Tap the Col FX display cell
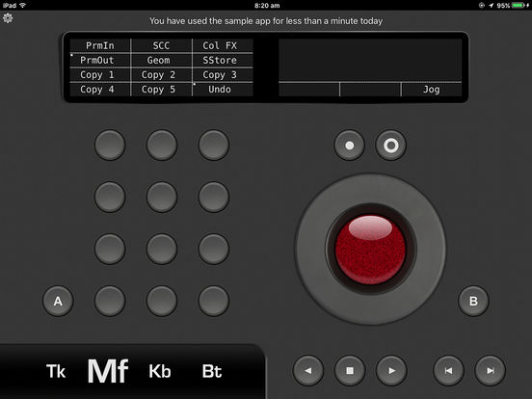The image size is (532, 399). [x=223, y=45]
